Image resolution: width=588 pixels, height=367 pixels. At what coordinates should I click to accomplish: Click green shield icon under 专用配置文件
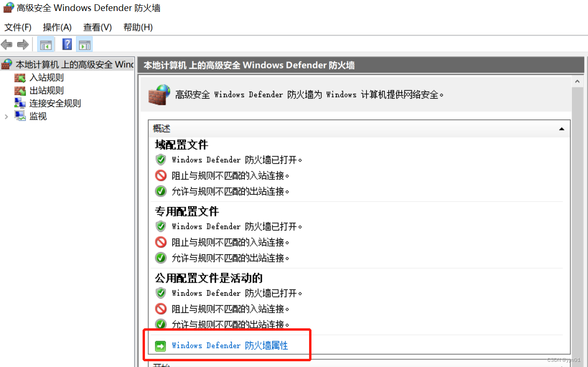point(161,226)
